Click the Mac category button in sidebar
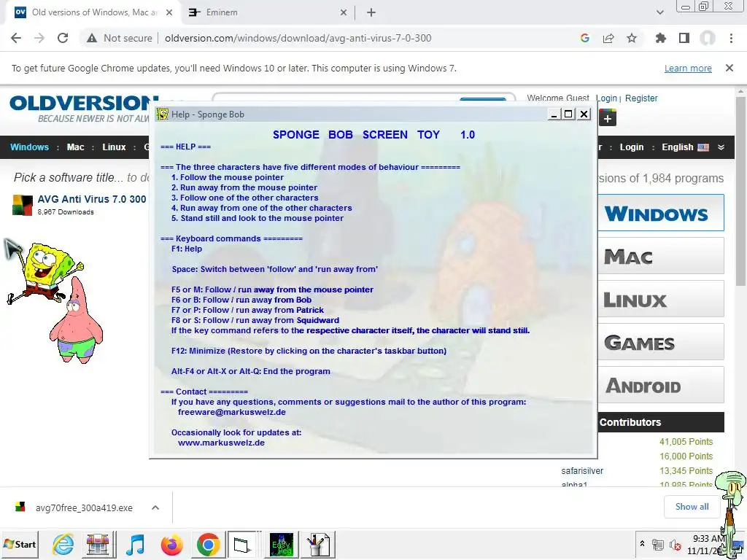Screen dimensions: 747x560 (660, 256)
